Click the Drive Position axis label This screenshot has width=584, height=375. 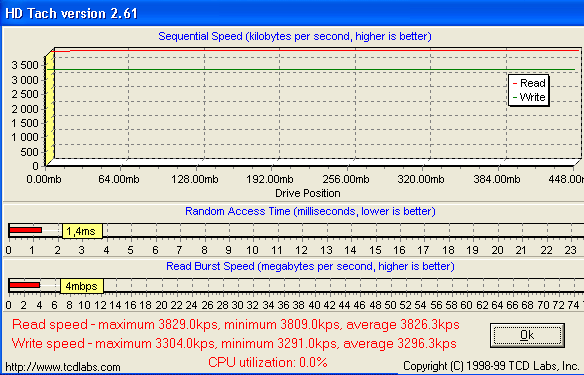pyautogui.click(x=308, y=193)
